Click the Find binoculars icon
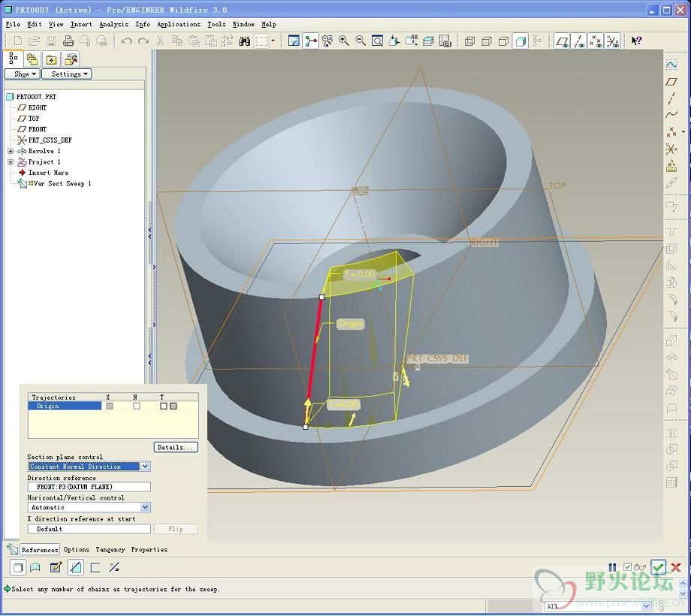Viewport: 691px width, 616px height. coord(245,41)
